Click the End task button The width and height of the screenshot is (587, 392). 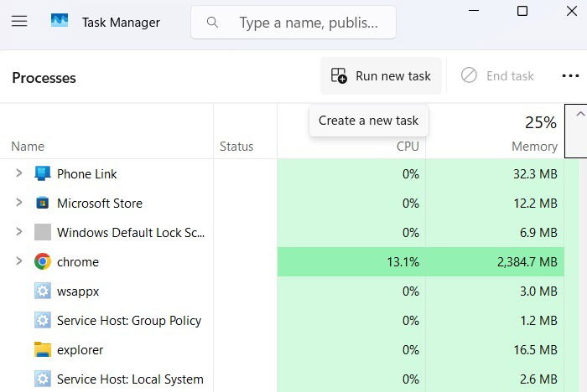pyautogui.click(x=498, y=76)
